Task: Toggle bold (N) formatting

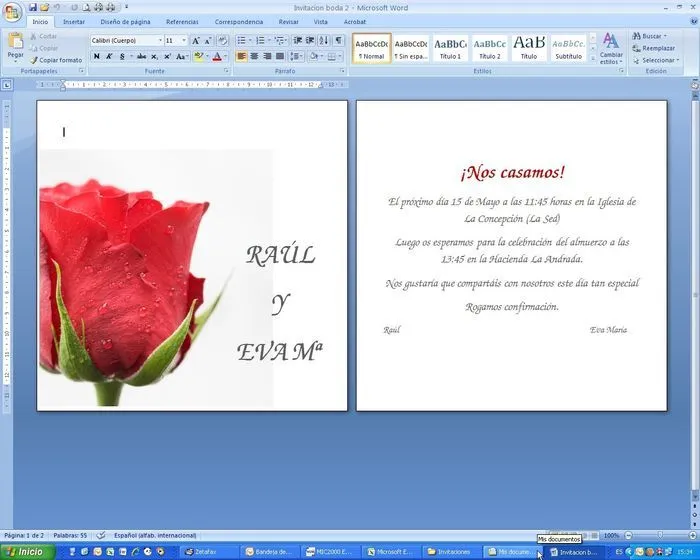Action: tap(96, 56)
